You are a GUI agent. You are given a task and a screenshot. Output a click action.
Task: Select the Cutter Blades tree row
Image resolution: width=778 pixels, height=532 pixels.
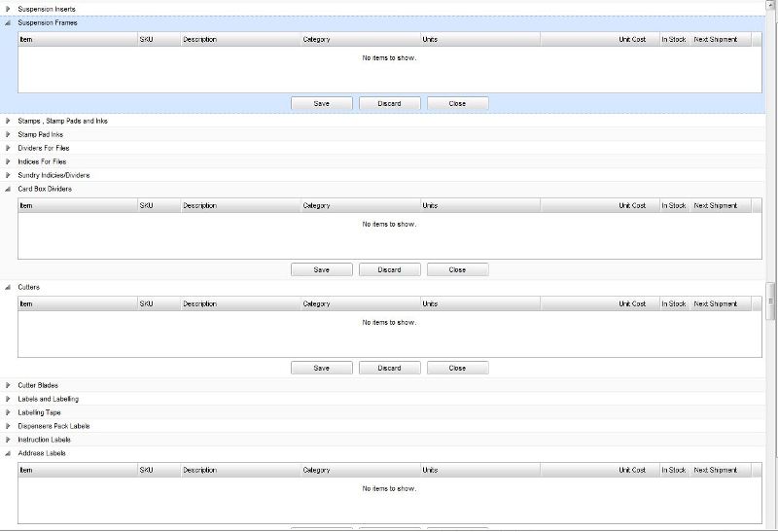click(38, 385)
